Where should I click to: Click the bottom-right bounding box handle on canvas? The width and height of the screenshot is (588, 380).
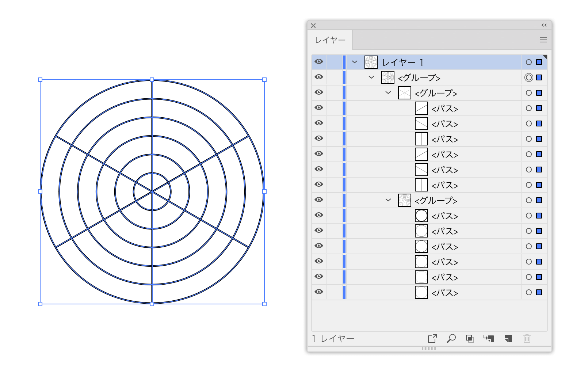click(x=264, y=304)
